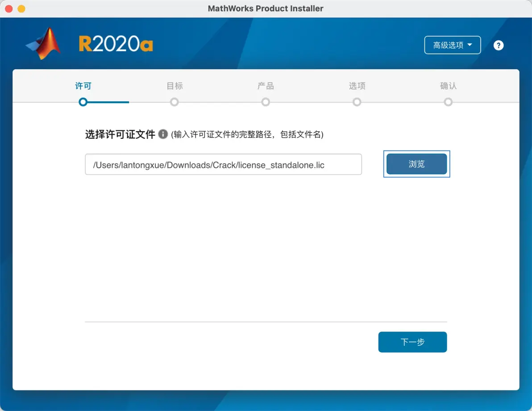Click the 选择许可证文件 heading text
The width and height of the screenshot is (532, 411).
click(x=120, y=134)
